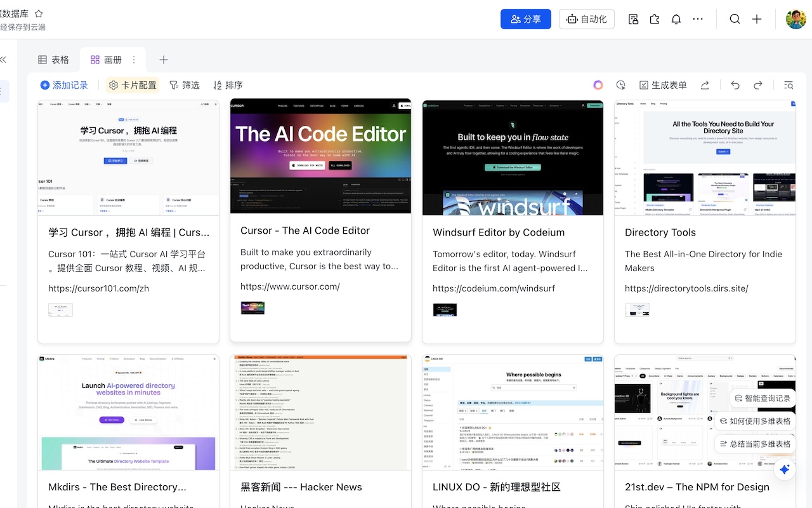This screenshot has height=508, width=812.
Task: Choose 总结当前多维表格 suggestion
Action: [x=754, y=444]
